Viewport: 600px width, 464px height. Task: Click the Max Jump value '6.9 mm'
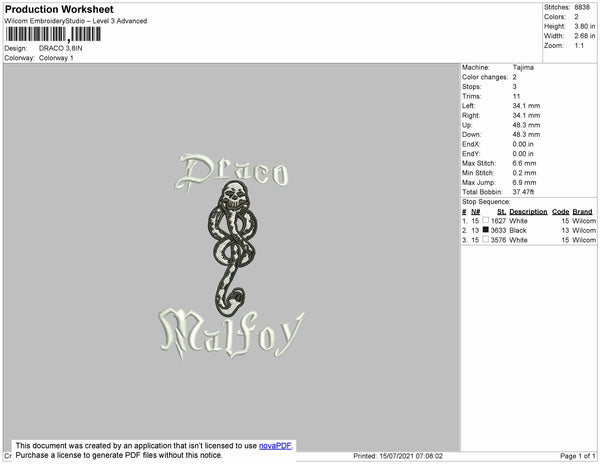pyautogui.click(x=524, y=182)
